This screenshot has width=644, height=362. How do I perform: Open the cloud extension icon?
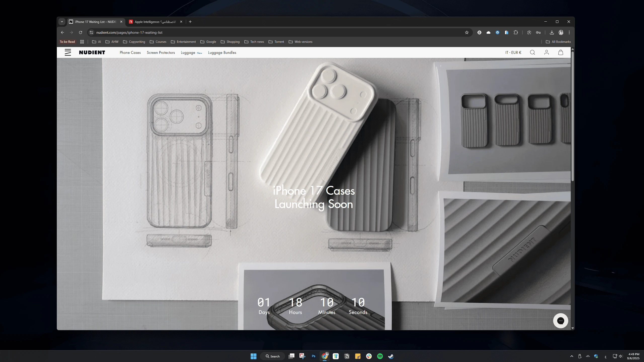488,32
